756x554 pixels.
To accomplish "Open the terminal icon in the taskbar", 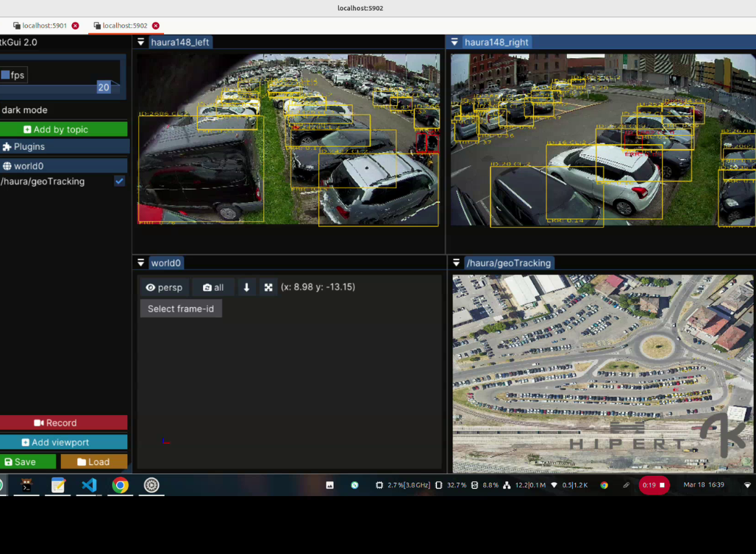I will tap(26, 485).
